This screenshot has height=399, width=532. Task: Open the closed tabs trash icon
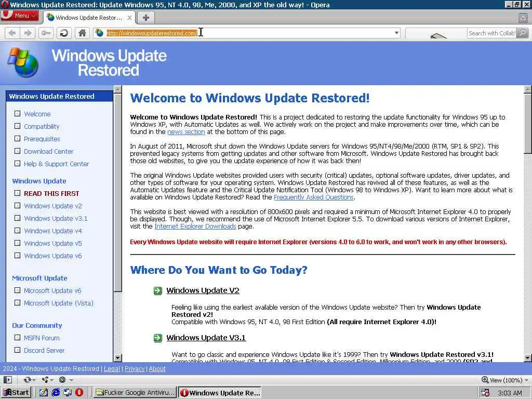(x=523, y=18)
